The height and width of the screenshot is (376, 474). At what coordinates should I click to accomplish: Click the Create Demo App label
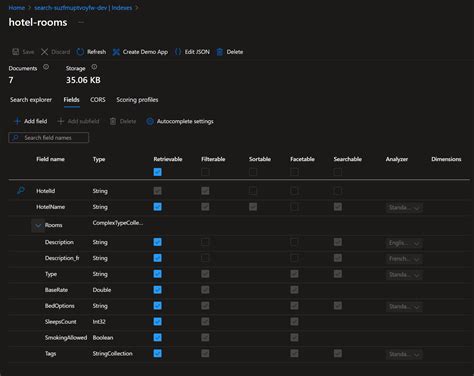145,52
